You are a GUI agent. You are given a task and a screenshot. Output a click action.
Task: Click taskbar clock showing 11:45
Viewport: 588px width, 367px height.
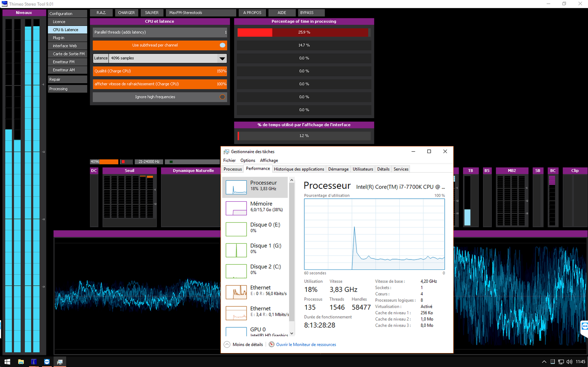tap(580, 361)
